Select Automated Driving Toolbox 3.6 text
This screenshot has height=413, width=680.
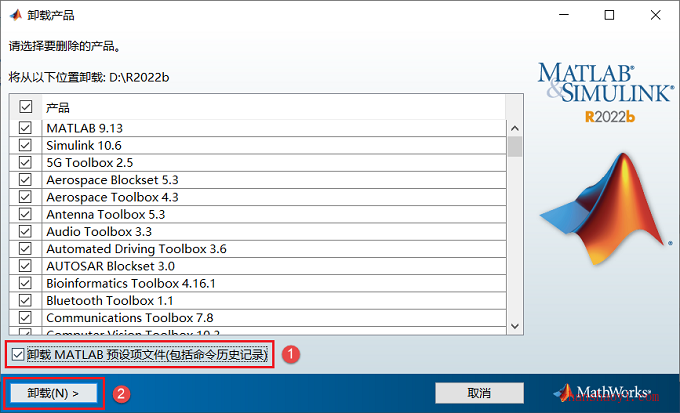pyautogui.click(x=137, y=249)
